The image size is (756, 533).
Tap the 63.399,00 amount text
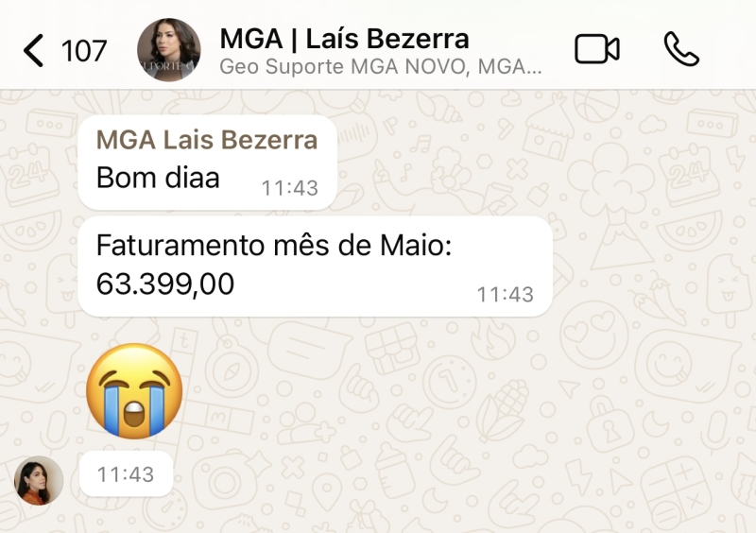coord(165,284)
